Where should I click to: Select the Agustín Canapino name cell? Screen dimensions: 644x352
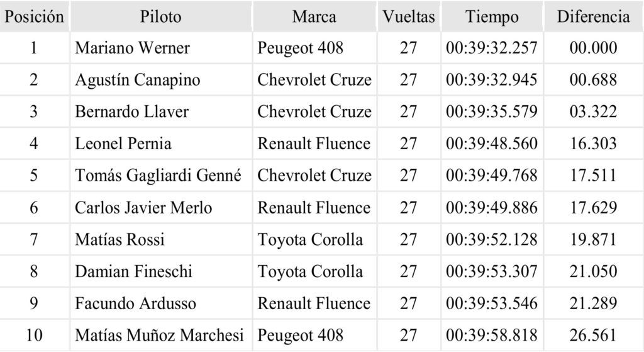click(138, 80)
